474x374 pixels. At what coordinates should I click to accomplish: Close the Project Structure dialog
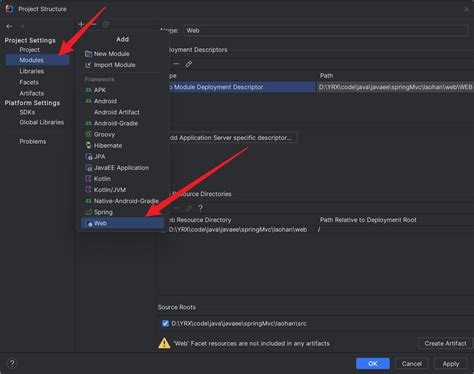coord(466,9)
